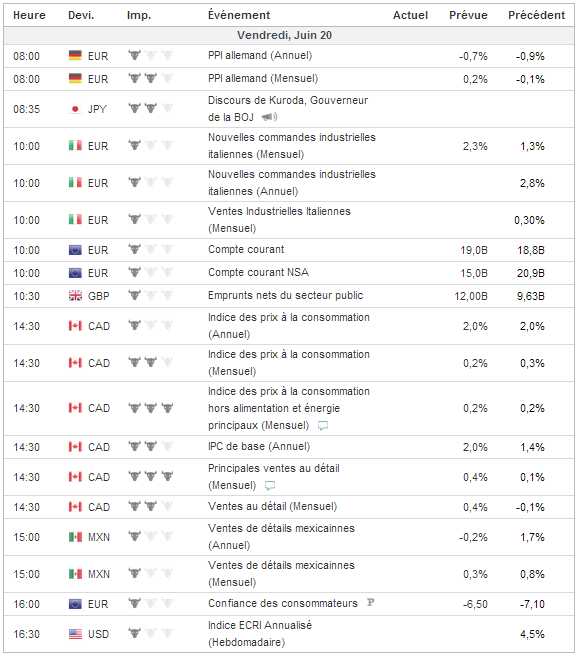Open Emprunts nets du secteur public event

tap(285, 296)
